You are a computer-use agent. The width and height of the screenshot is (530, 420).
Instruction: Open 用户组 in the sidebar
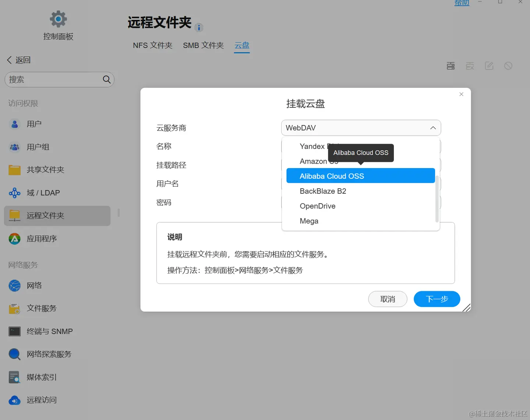click(57, 147)
